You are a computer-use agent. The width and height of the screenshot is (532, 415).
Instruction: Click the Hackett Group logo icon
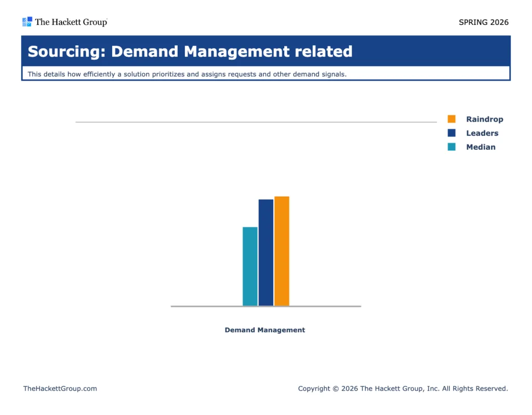27,22
